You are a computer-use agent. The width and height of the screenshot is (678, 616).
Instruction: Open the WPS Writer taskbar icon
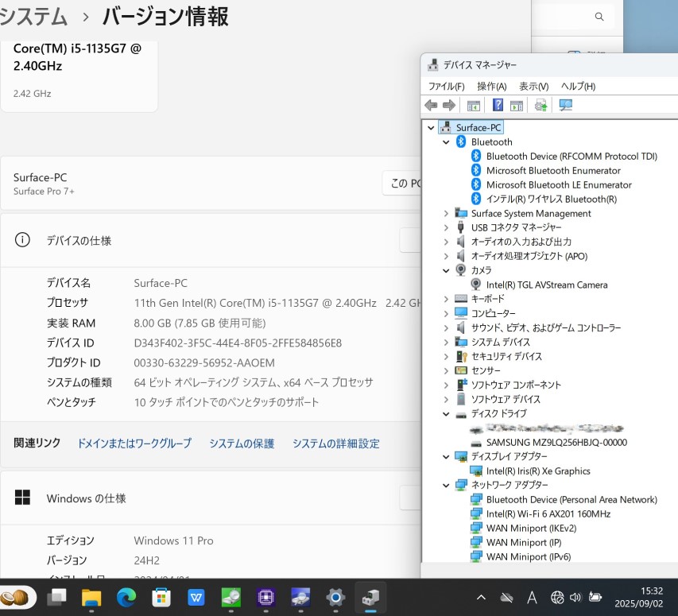tap(196, 598)
